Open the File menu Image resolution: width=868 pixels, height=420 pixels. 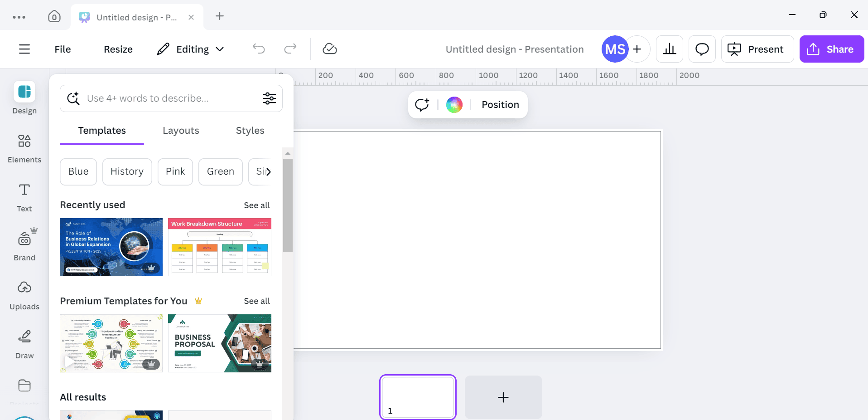[63, 49]
